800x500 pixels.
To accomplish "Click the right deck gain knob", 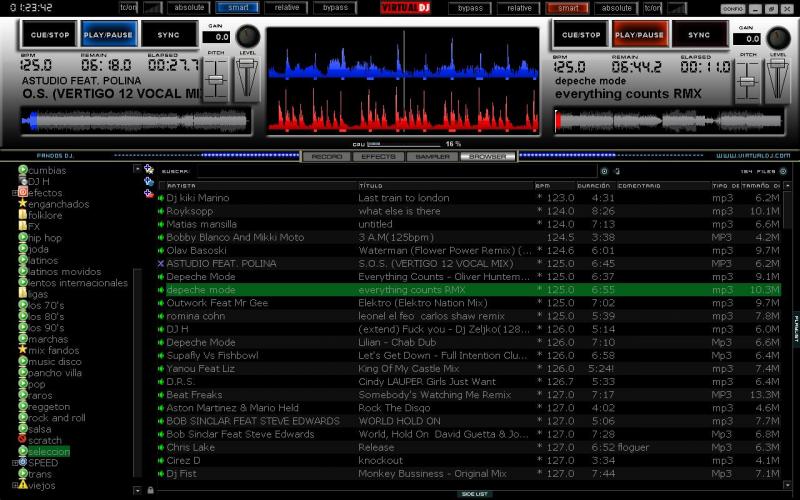I will click(779, 37).
